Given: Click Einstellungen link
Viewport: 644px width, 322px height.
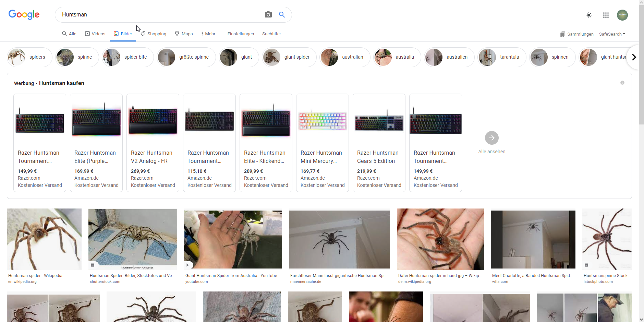Looking at the screenshot, I should point(241,34).
